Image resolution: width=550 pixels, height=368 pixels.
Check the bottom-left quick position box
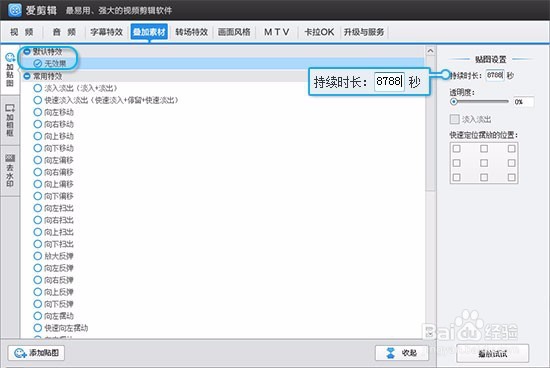456,178
